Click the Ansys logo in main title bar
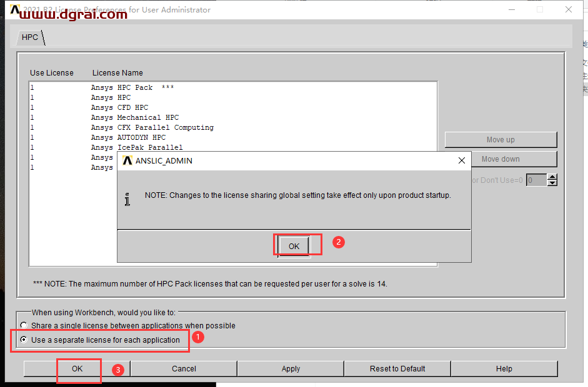 tap(14, 9)
